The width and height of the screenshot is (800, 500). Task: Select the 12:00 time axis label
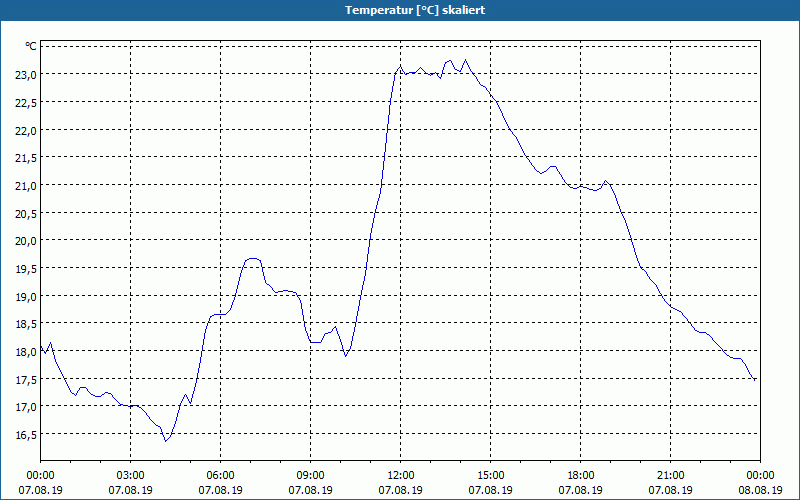coord(400,475)
